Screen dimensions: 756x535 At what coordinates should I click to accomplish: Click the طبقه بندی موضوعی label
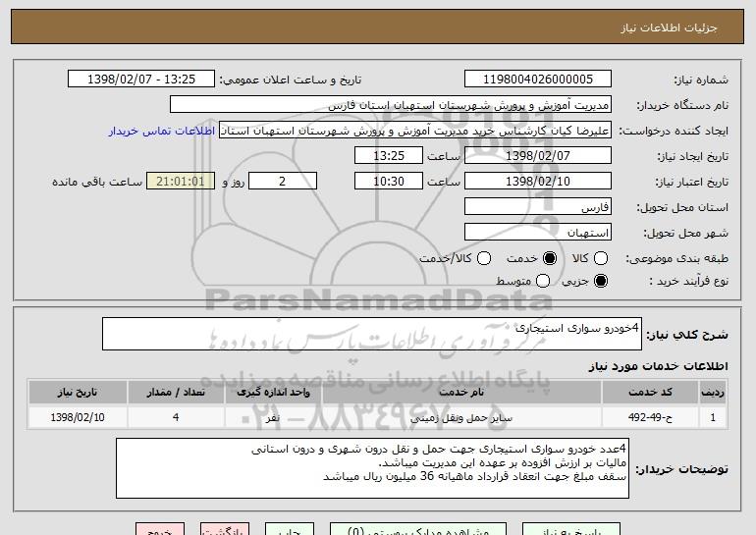676,259
